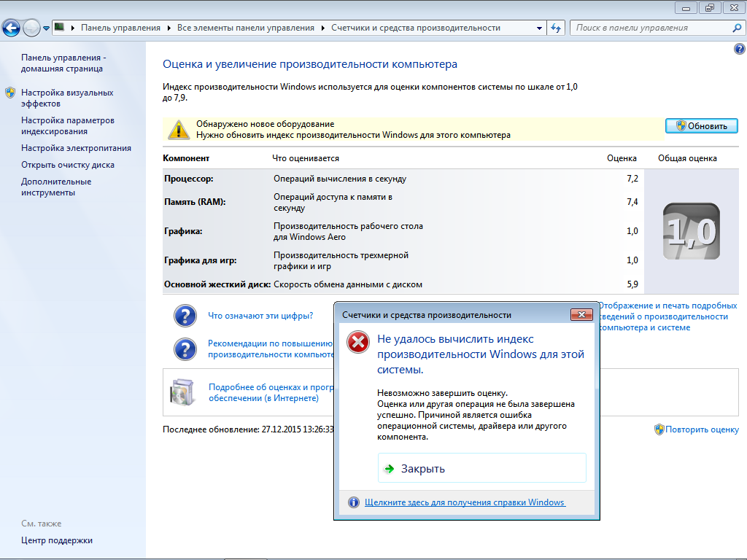Image resolution: width=747 pixels, height=560 pixels.
Task: Open Центр поддержки link
Action: [57, 540]
